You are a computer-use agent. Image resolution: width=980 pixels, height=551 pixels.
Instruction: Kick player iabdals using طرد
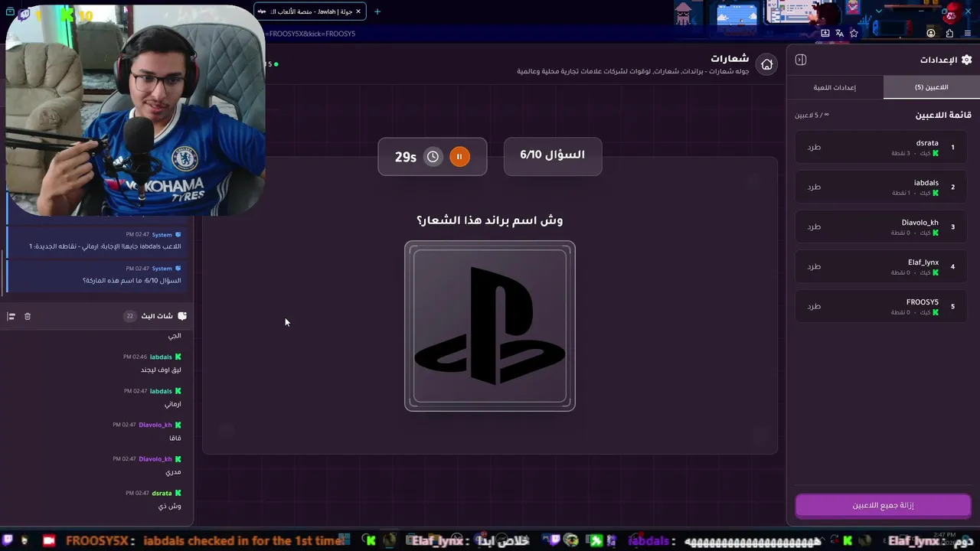(x=814, y=187)
